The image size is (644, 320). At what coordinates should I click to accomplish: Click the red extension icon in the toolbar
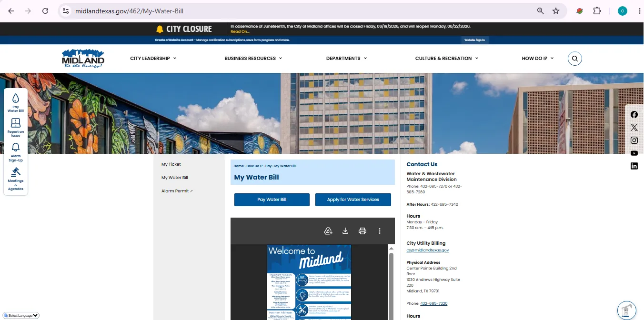tap(580, 11)
